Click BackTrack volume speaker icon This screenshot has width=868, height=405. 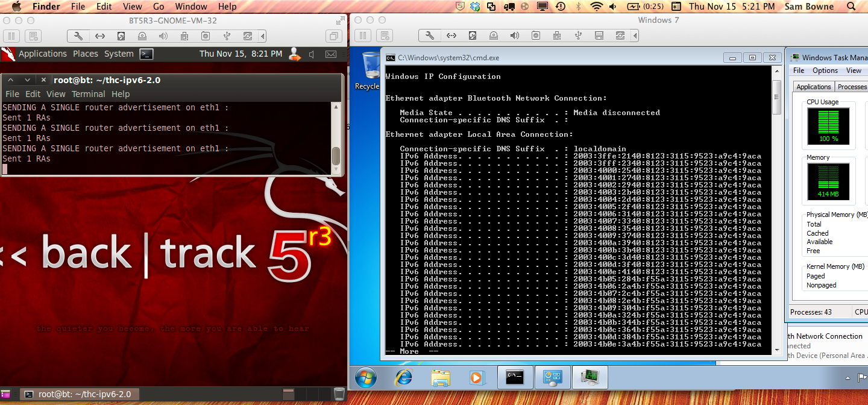pyautogui.click(x=312, y=54)
